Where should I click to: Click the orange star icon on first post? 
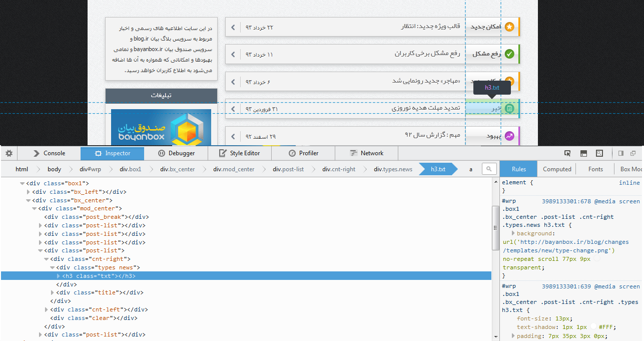[x=509, y=27]
